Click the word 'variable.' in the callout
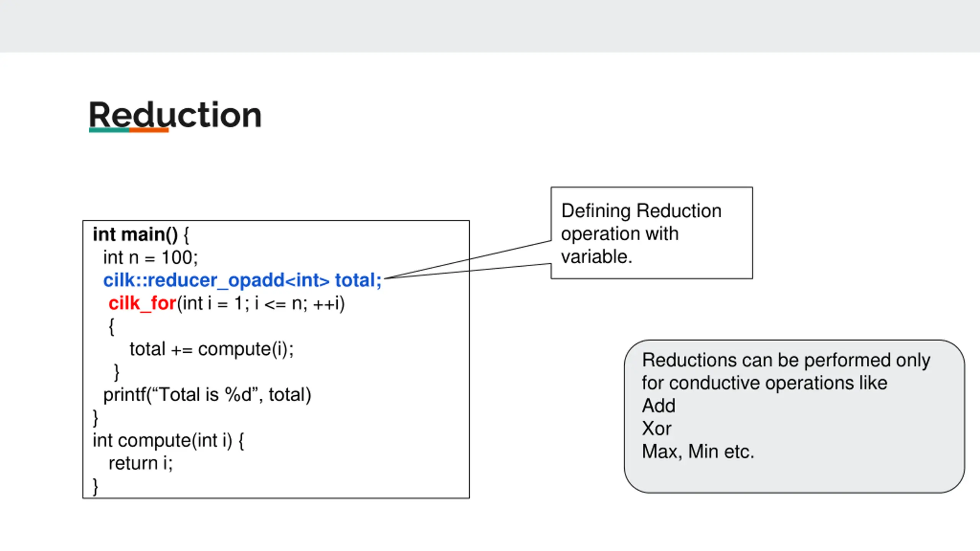This screenshot has width=980, height=551. [x=596, y=256]
